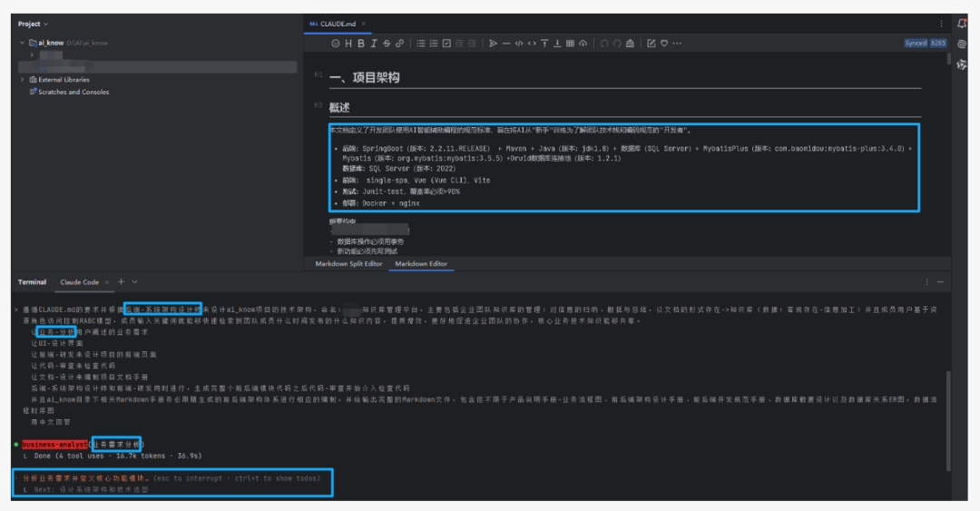Expand the blurred subfolder under ai_know
This screenshot has width=980, height=511.
tap(32, 55)
